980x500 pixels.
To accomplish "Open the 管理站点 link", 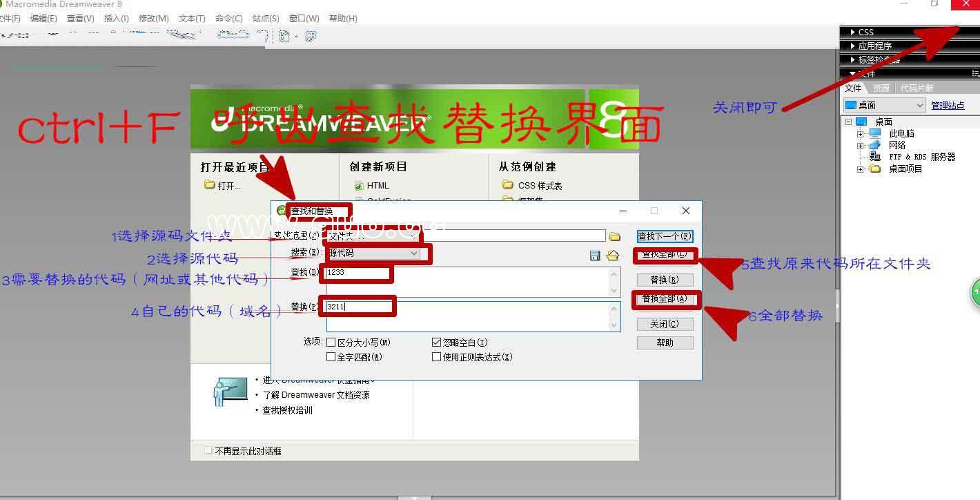I will pos(948,106).
